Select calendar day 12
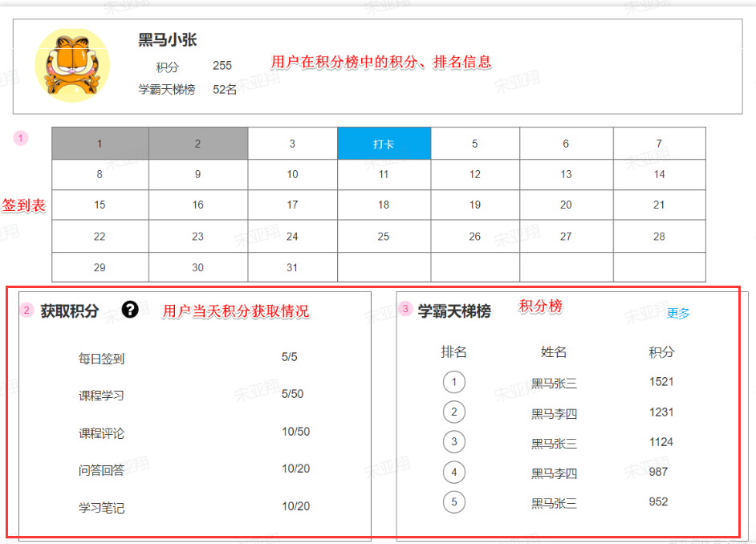This screenshot has height=544, width=756. [x=475, y=174]
